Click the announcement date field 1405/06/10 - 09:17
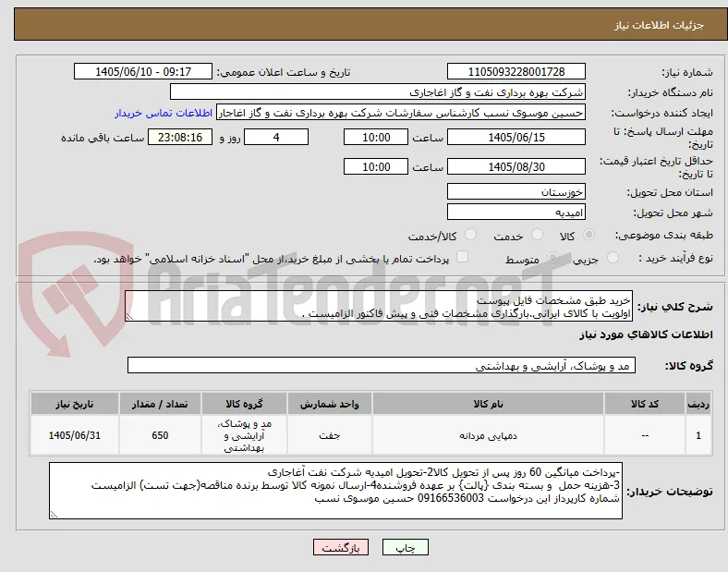This screenshot has width=728, height=572. pyautogui.click(x=143, y=71)
